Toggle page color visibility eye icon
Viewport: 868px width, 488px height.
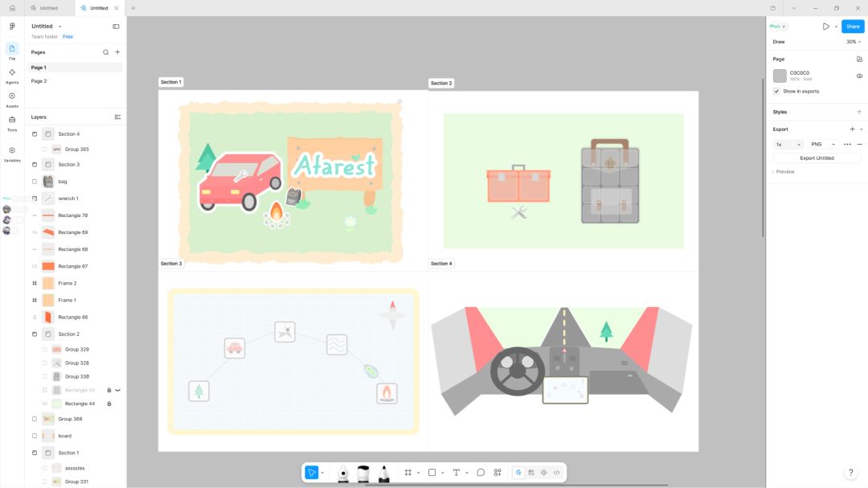[859, 76]
